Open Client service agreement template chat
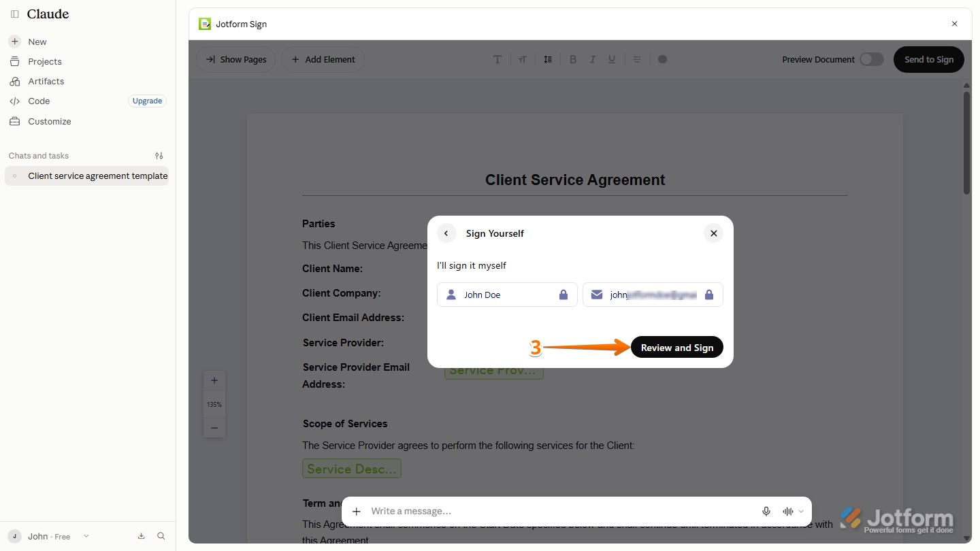 coord(87,176)
